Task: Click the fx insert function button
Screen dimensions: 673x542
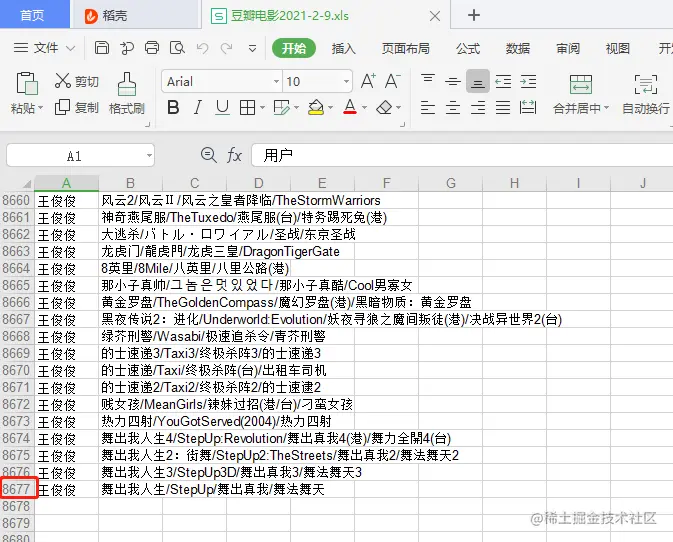Action: click(234, 155)
